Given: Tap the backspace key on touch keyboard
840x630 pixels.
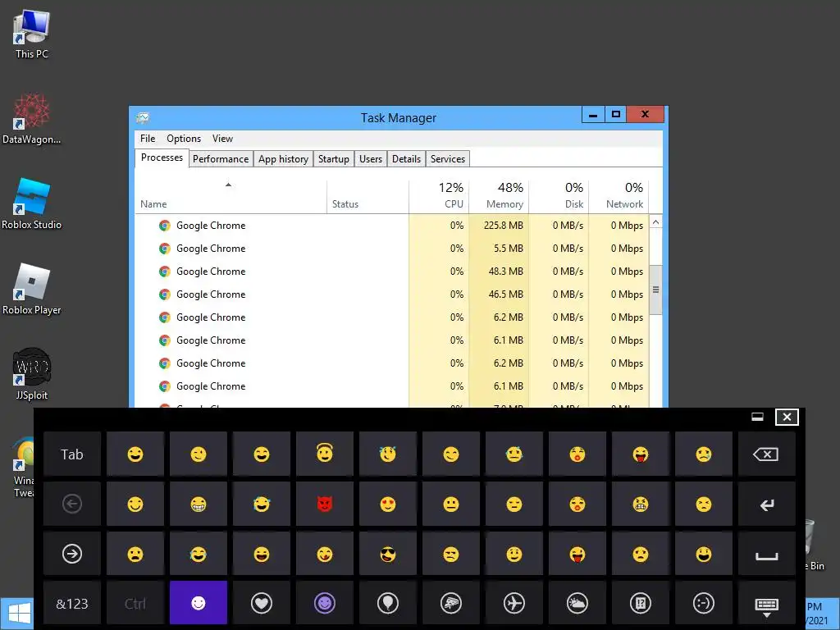Looking at the screenshot, I should point(767,454).
